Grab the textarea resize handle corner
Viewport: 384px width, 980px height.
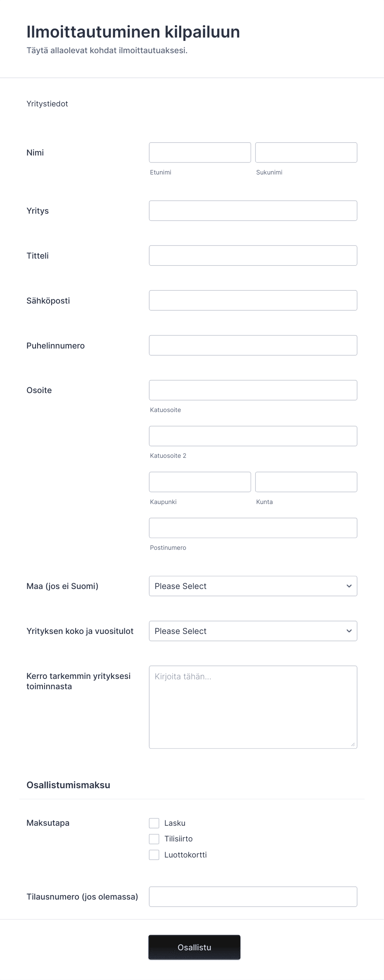tap(353, 744)
